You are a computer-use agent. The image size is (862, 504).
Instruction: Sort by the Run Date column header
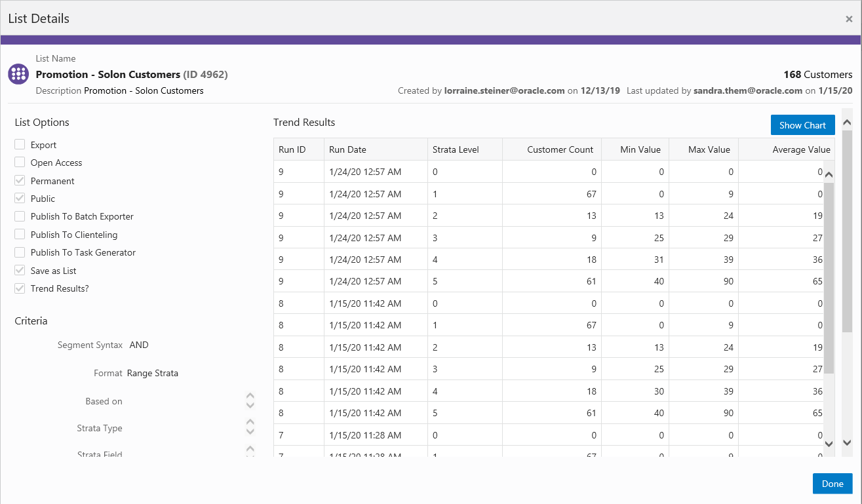point(376,149)
